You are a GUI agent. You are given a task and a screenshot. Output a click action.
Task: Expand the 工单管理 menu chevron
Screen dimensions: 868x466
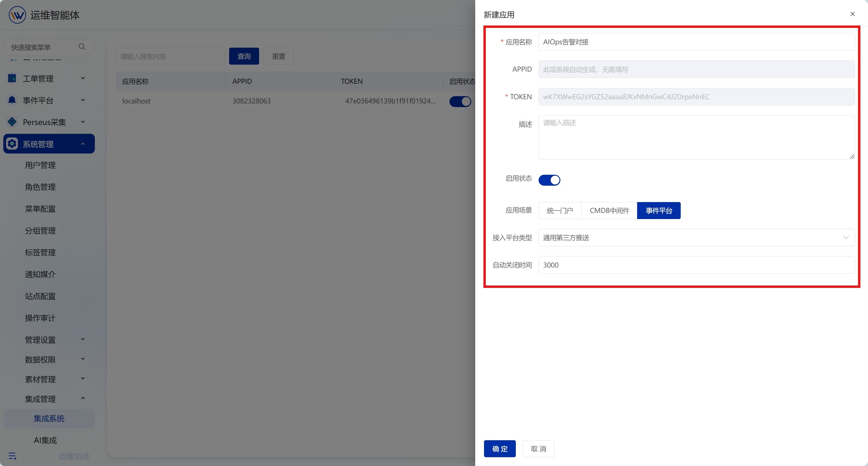83,78
